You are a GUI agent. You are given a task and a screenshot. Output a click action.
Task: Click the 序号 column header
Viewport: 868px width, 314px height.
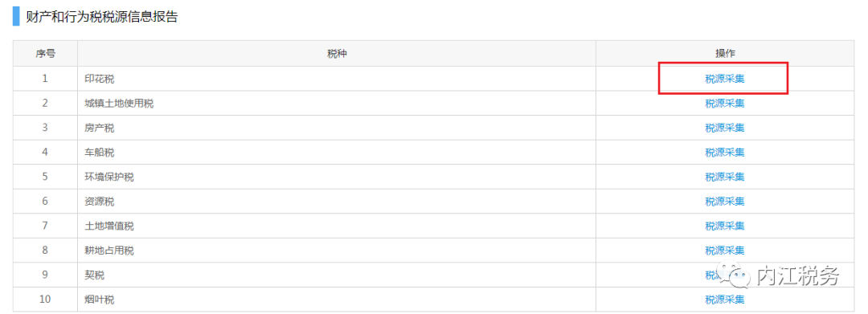(45, 54)
